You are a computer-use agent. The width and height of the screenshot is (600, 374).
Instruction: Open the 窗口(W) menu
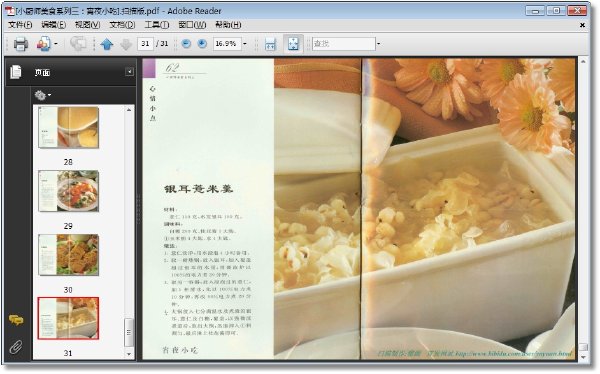point(192,25)
